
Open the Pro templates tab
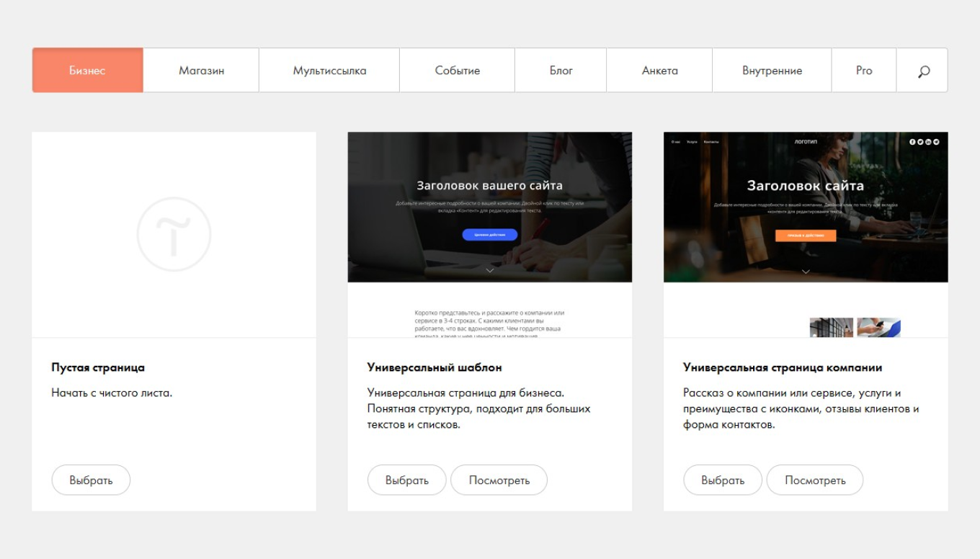[x=864, y=71]
